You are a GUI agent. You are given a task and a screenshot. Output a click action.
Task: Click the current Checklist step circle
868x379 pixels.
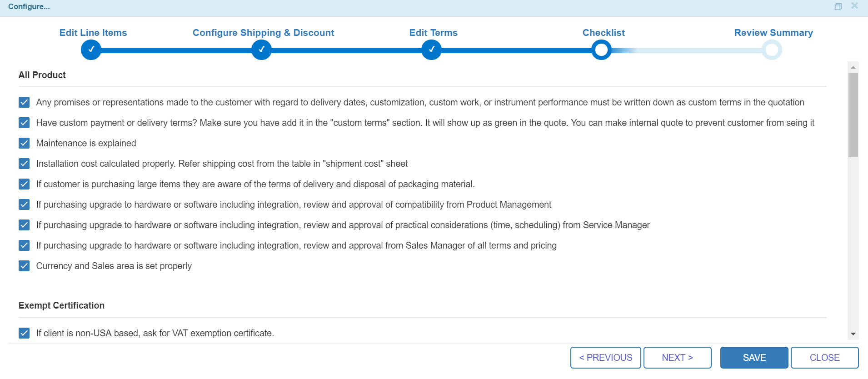pyautogui.click(x=601, y=50)
